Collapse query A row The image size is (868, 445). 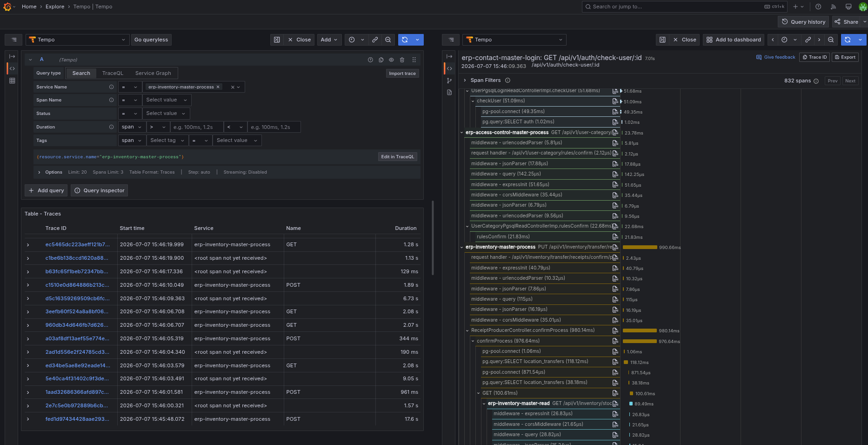click(x=30, y=60)
